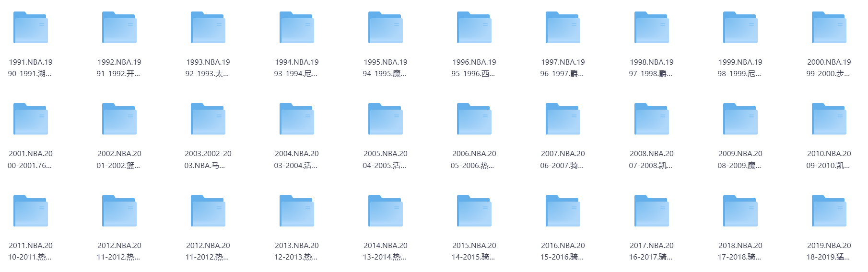This screenshot has height=272, width=868.
Task: Click the 2002.NBA.2001-2002 folder name label
Action: (119, 159)
